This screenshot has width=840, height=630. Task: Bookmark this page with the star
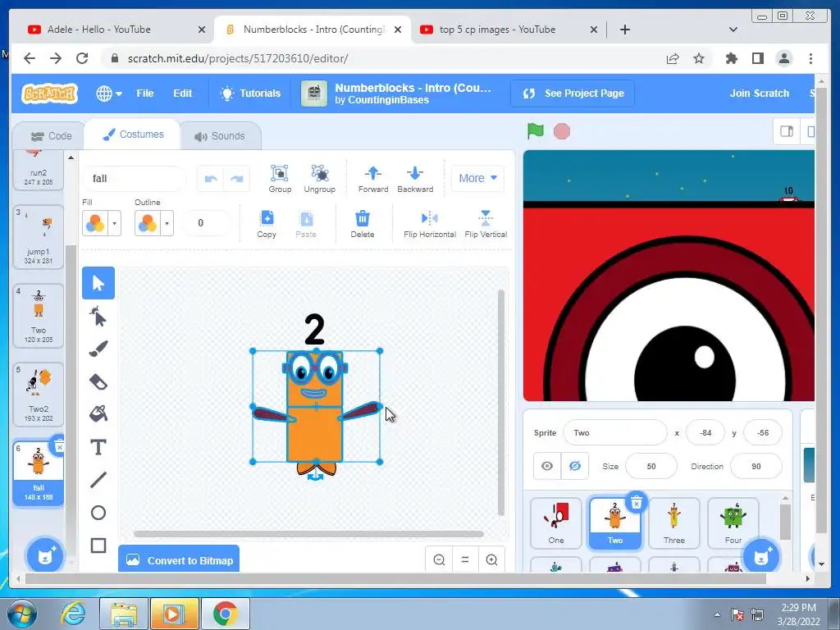point(699,58)
